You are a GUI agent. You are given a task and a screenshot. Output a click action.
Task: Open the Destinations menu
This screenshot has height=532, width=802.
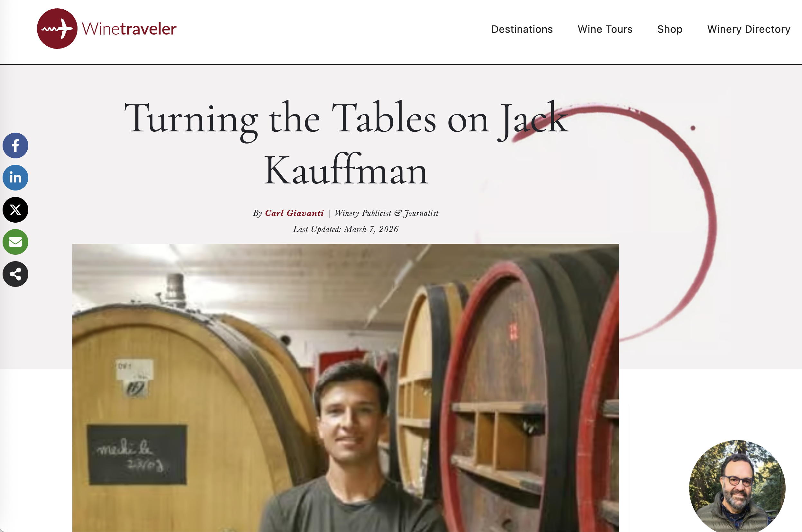point(522,29)
